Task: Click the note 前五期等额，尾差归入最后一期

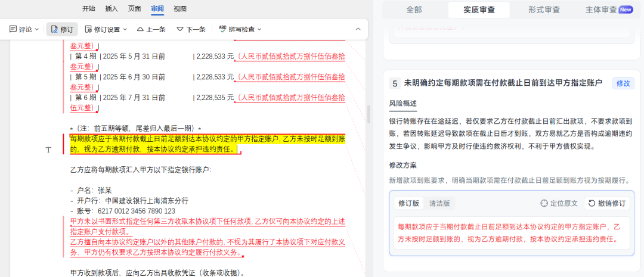Action: click(x=136, y=129)
